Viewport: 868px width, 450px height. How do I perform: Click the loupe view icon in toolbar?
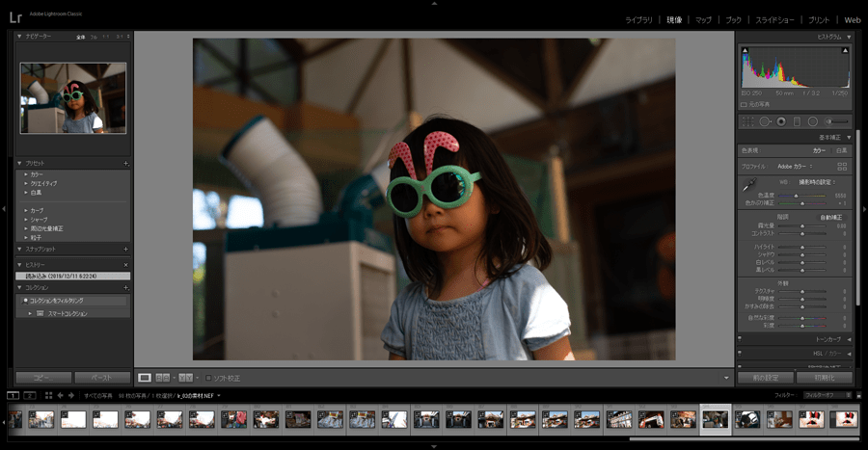coord(145,378)
